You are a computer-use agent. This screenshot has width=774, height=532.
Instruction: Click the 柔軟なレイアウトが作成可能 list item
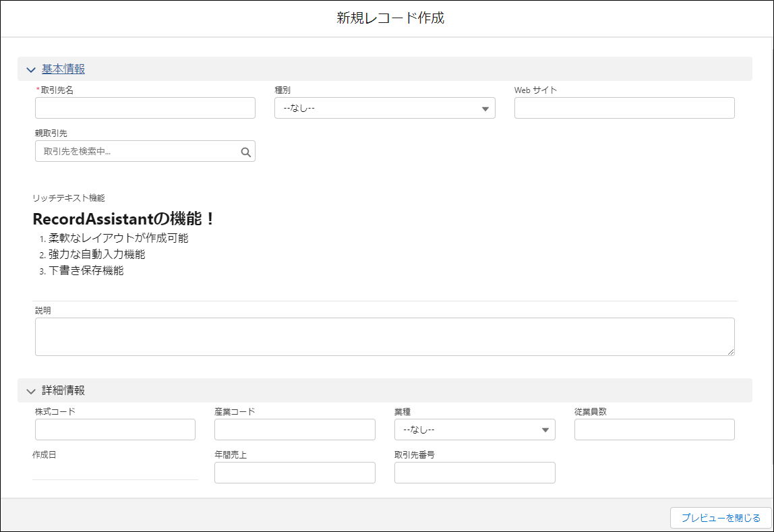pyautogui.click(x=119, y=238)
